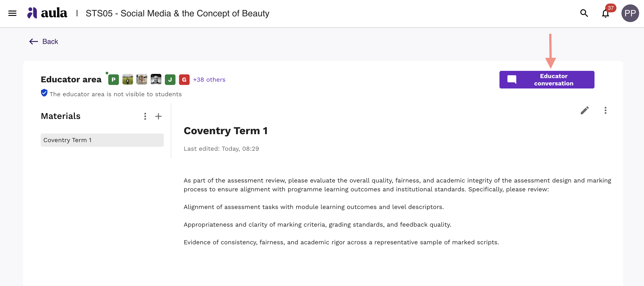The image size is (644, 286).
Task: Click the aula logo
Action: point(47,13)
